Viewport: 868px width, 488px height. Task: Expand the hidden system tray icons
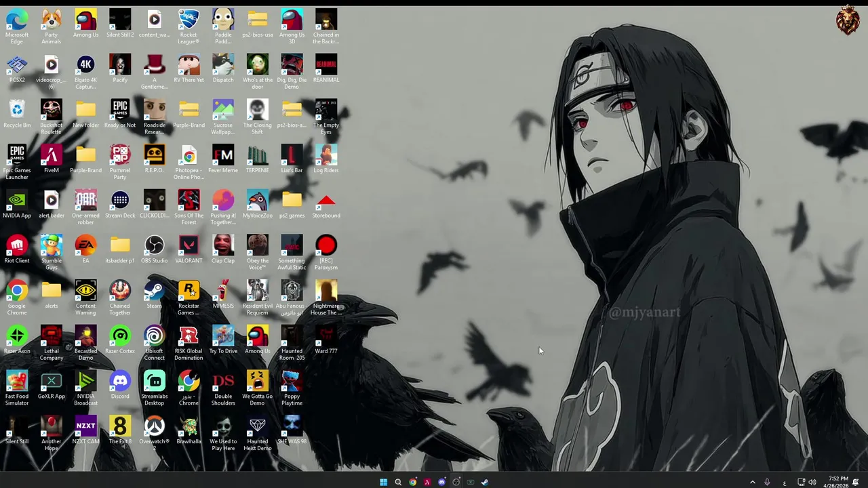point(752,482)
